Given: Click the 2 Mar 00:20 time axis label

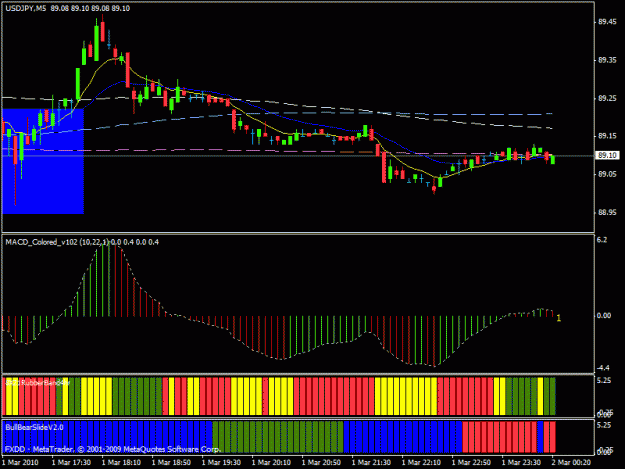Looking at the screenshot, I should coord(571,463).
